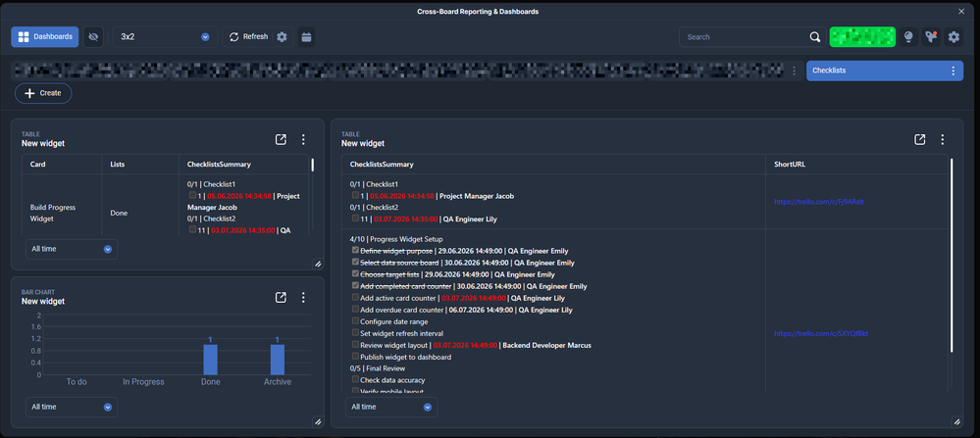This screenshot has height=438, width=980.
Task: Open top-left table widget options menu
Action: click(x=303, y=139)
